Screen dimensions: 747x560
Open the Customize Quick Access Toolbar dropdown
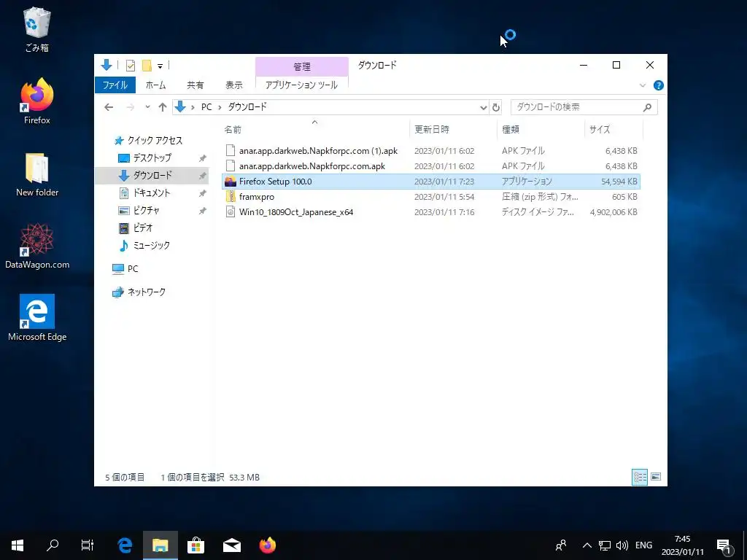point(160,66)
